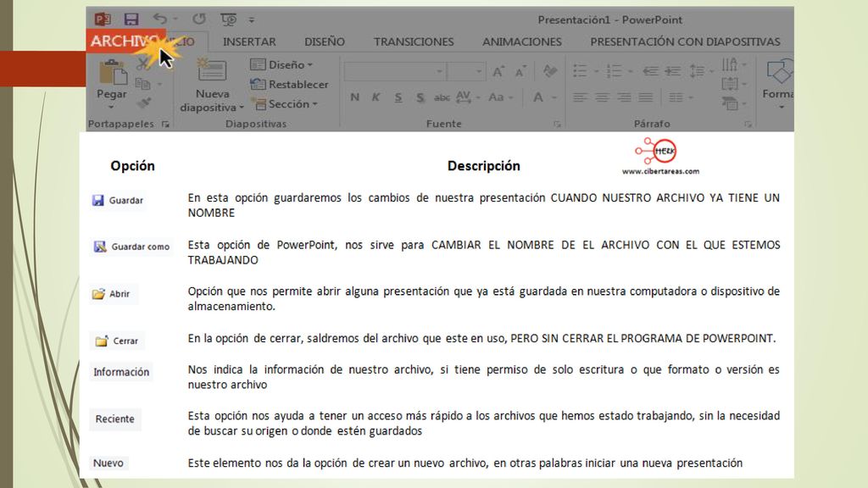Screen dimensions: 868x488
Task: Copy the selection using the Copiar icon
Action: coord(142,84)
